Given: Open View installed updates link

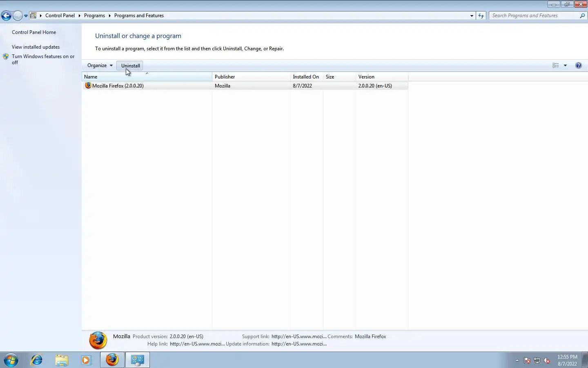Looking at the screenshot, I should pos(36,47).
